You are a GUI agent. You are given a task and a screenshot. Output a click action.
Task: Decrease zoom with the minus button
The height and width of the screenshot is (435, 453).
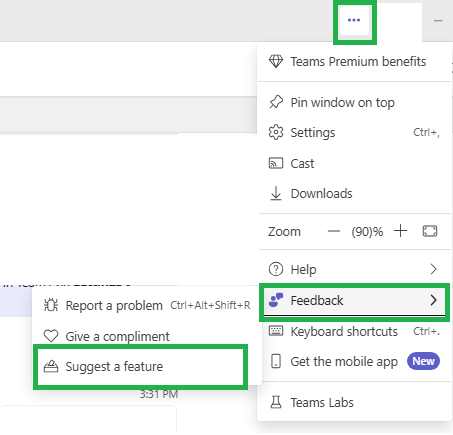click(x=334, y=231)
